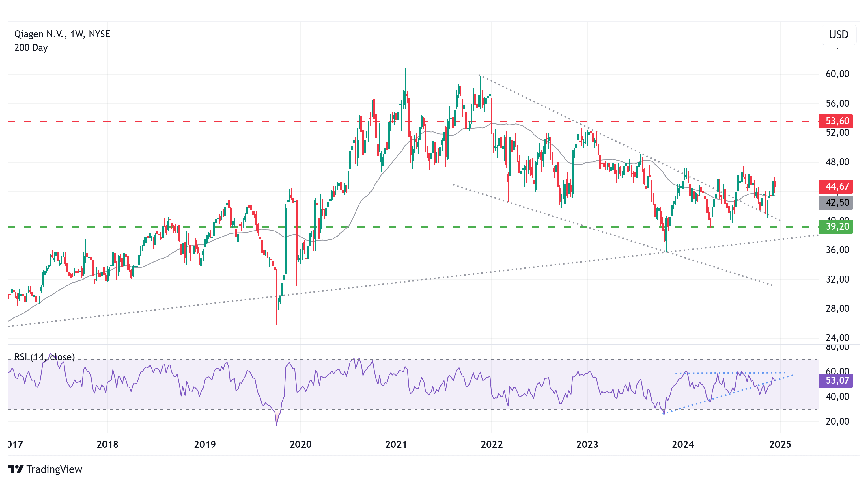Click the 2019 time axis label
This screenshot has width=868, height=483.
pyautogui.click(x=205, y=445)
